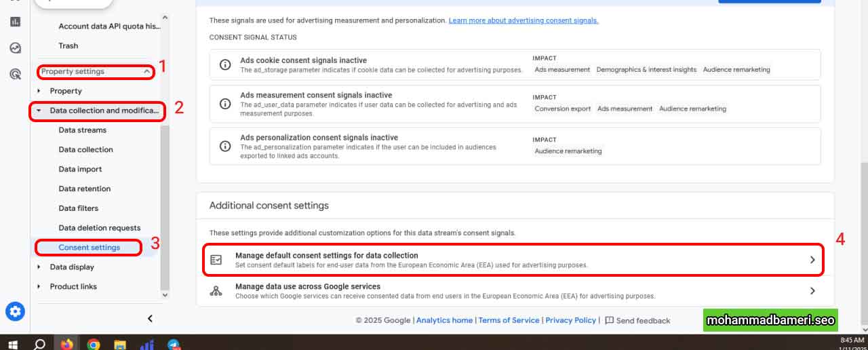Click the blue Admin gear icon
Image resolution: width=868 pixels, height=350 pixels.
point(15,312)
